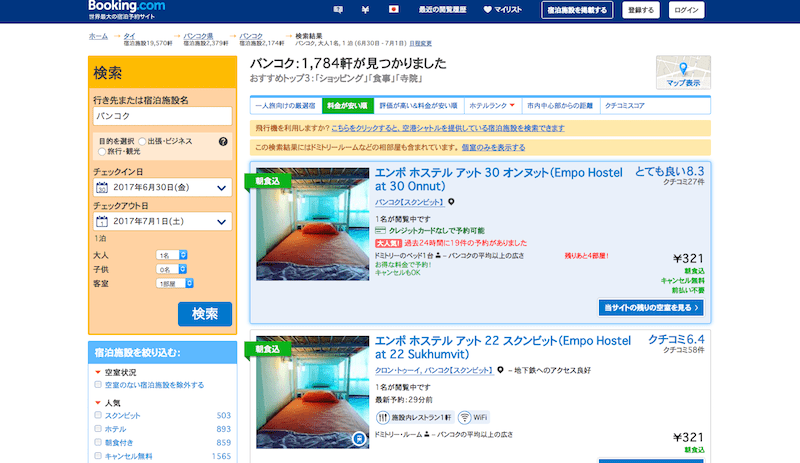Screen dimensions: 800x463
Task: Click the 朝食込 ribbon on second hostel photo
Action: pos(267,349)
